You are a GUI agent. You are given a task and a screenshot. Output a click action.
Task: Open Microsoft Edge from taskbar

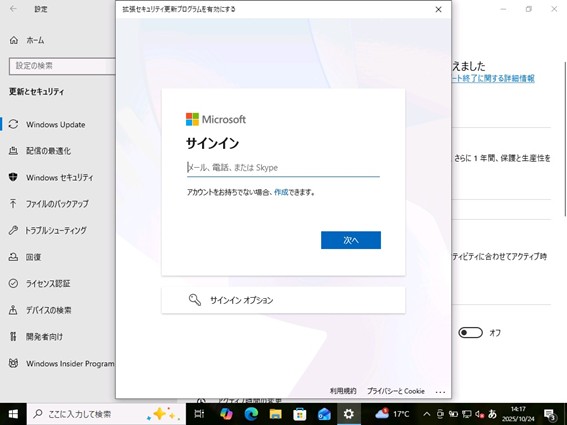pos(251,414)
